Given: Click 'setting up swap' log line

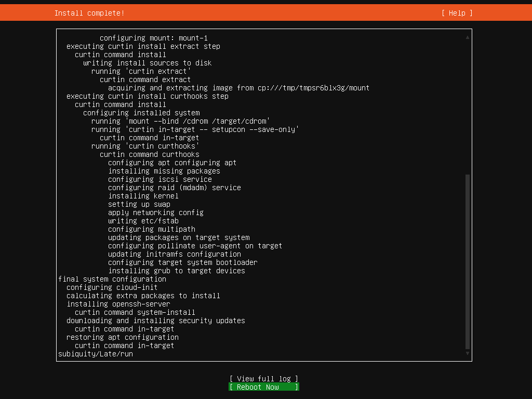Looking at the screenshot, I should click(x=139, y=204).
